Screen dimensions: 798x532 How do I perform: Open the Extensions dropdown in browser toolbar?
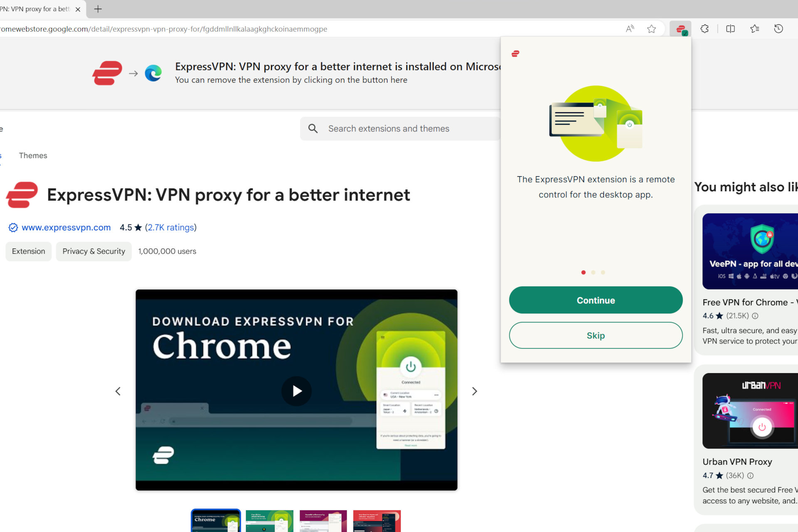(704, 28)
